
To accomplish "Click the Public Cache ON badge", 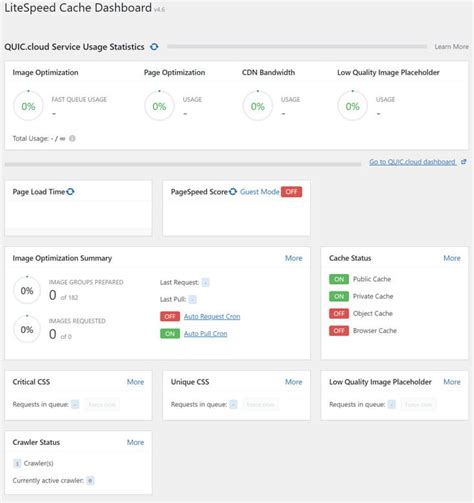I will point(339,279).
